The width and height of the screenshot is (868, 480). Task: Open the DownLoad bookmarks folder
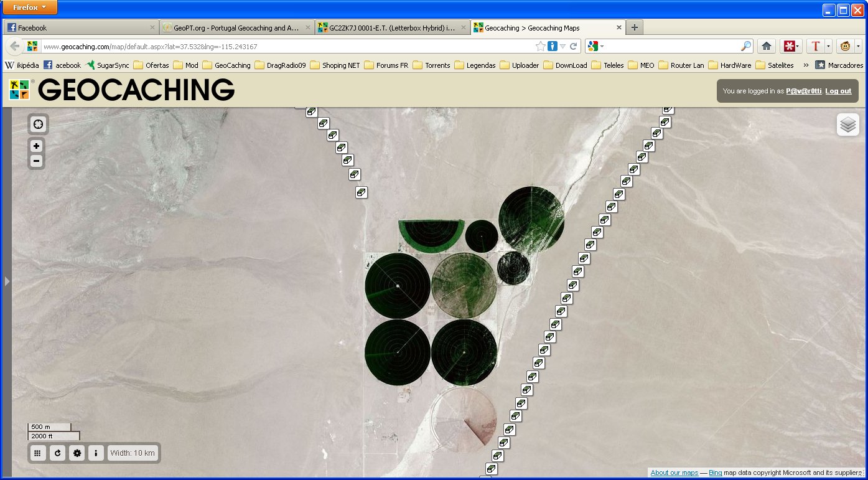[x=565, y=65]
